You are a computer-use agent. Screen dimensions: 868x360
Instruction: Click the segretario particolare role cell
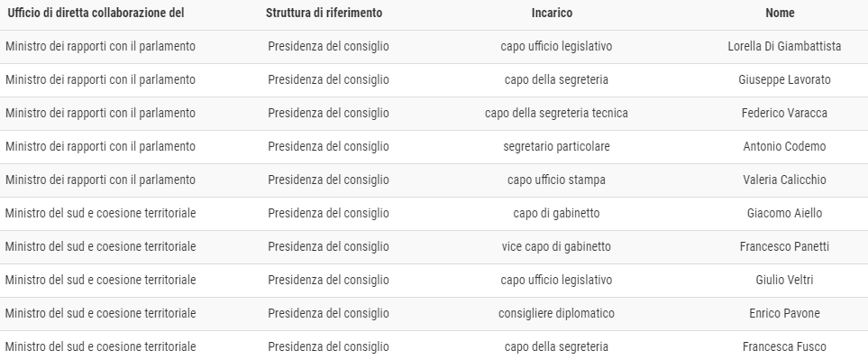(x=556, y=147)
